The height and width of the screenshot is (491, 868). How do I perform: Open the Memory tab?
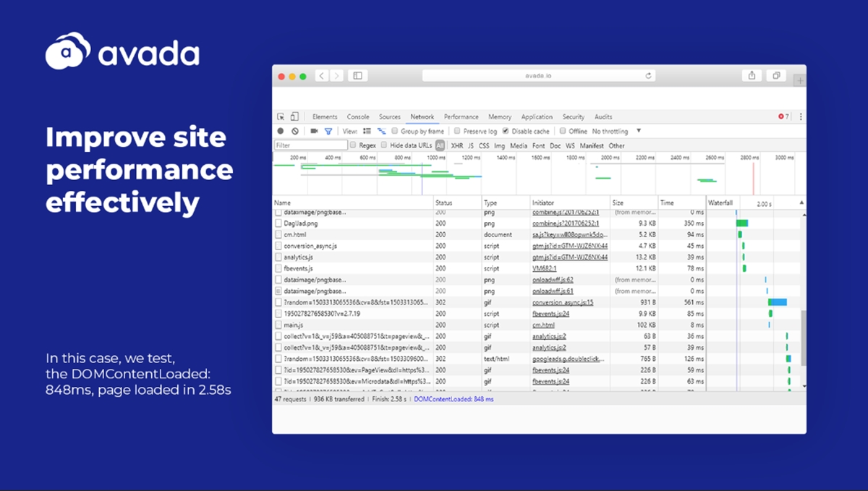coord(500,116)
